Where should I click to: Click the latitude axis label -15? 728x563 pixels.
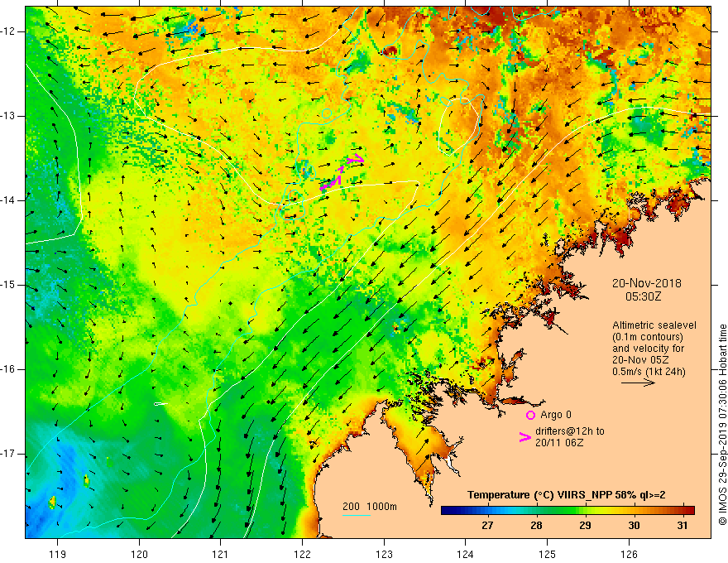8,285
